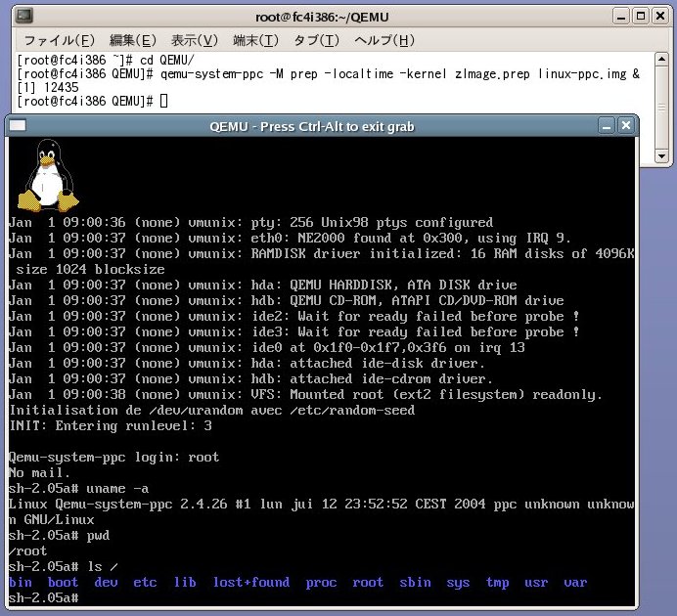Click the '[1] 12435' job output
The width and height of the screenshot is (677, 616).
pos(48,88)
